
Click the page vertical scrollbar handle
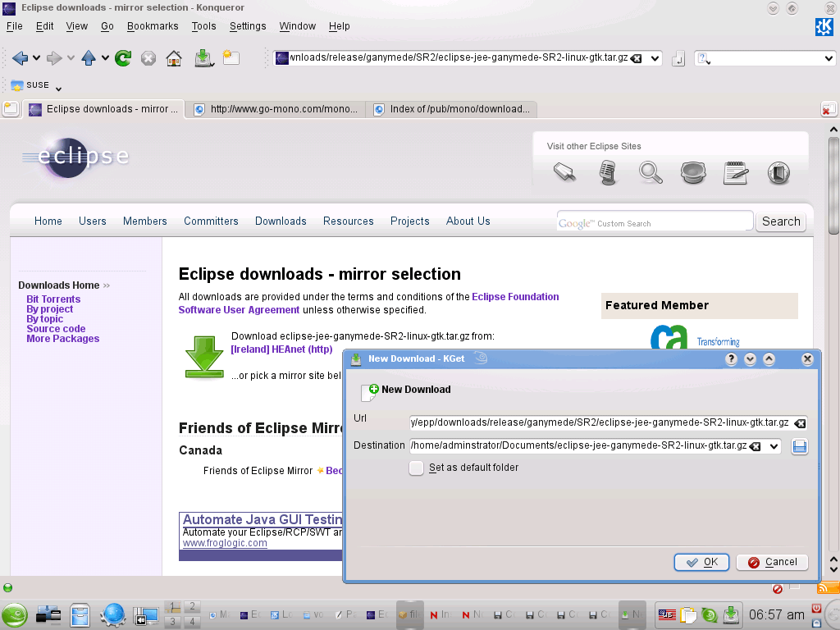click(833, 185)
